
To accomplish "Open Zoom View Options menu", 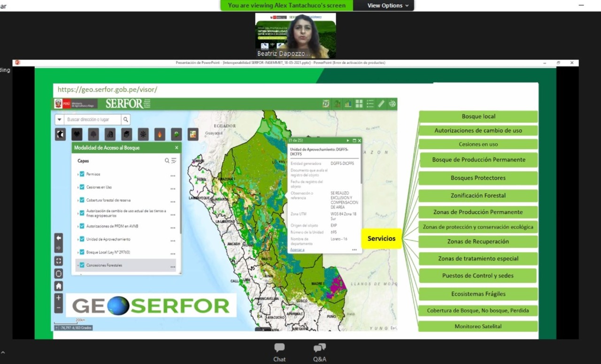I will 388,6.
